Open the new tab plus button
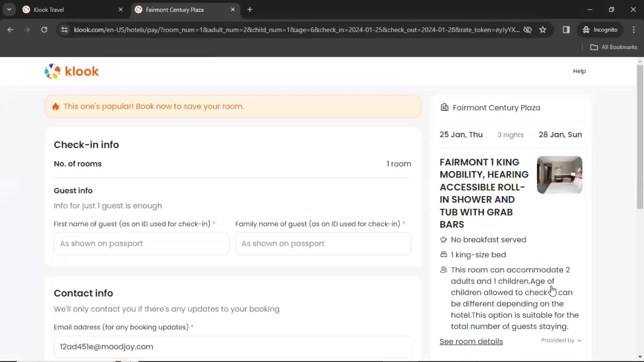This screenshot has width=644, height=362. [x=250, y=10]
